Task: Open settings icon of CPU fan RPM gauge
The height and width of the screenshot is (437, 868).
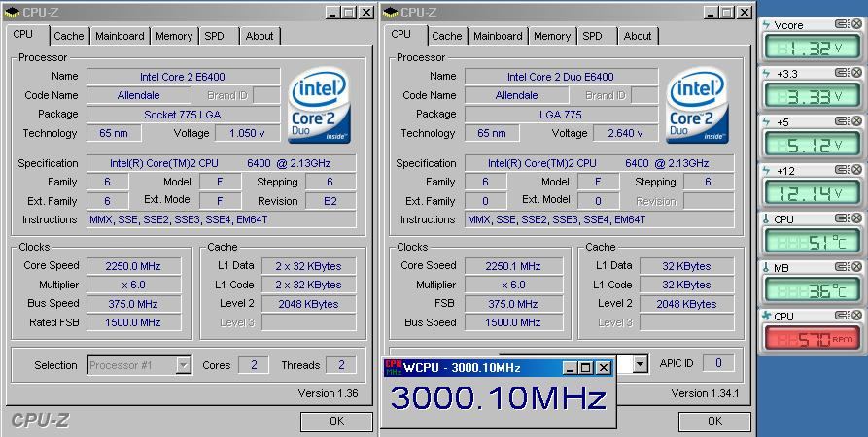Action: coord(842,316)
